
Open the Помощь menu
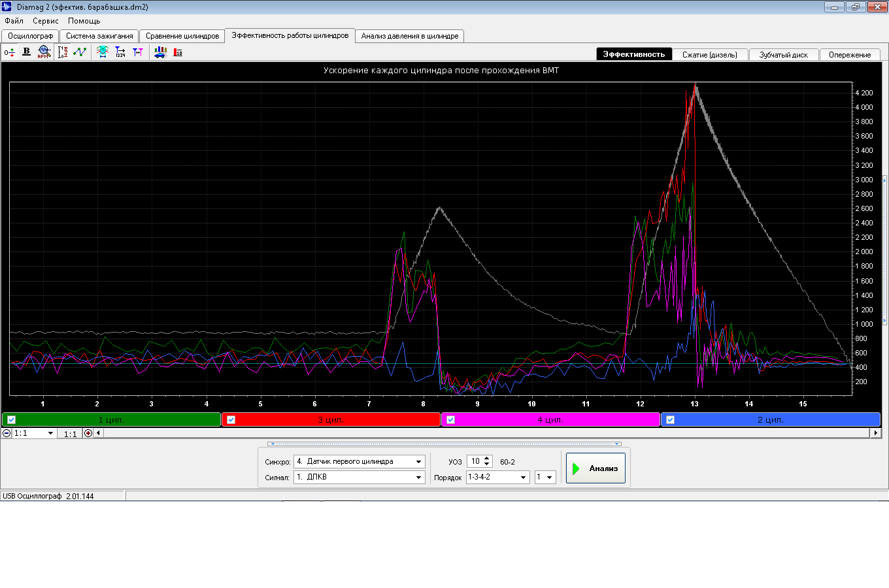(84, 21)
